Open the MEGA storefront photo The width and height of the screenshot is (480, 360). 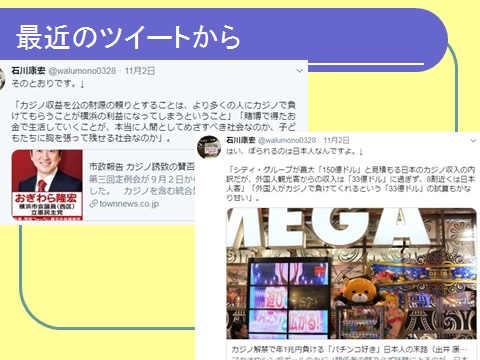click(352, 274)
